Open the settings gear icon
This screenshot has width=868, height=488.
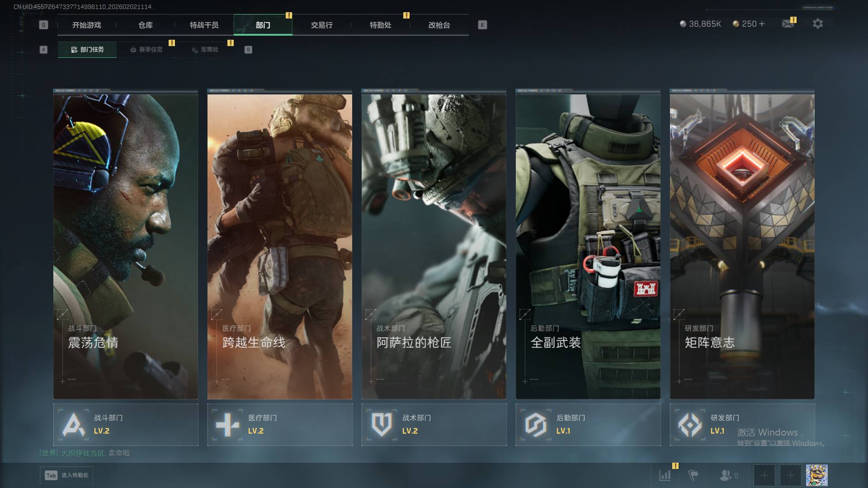pos(817,23)
